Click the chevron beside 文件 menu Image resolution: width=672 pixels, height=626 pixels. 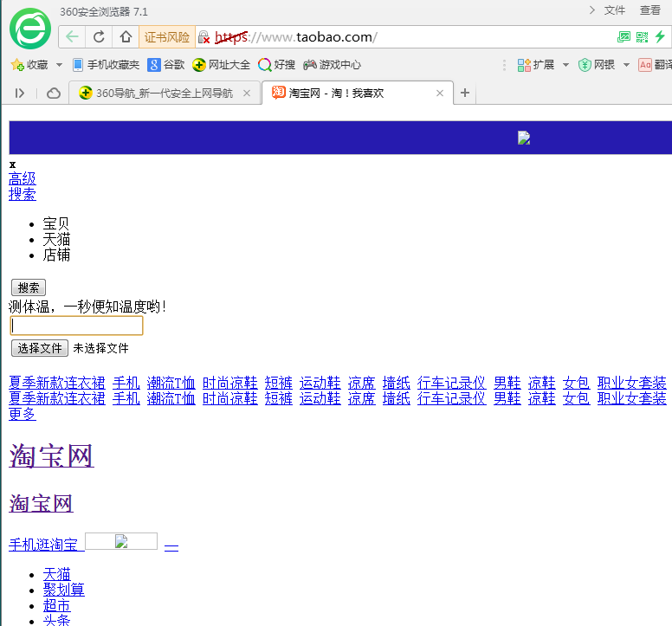[591, 10]
